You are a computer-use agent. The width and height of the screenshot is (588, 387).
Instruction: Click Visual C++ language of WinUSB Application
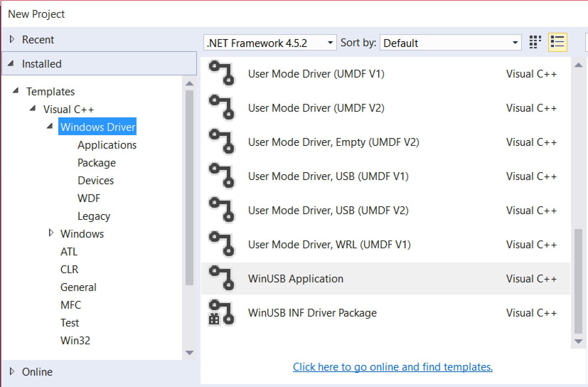click(531, 279)
